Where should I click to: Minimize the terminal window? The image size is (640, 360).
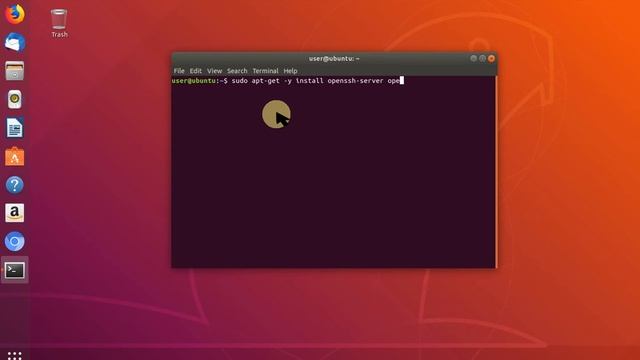[473, 58]
